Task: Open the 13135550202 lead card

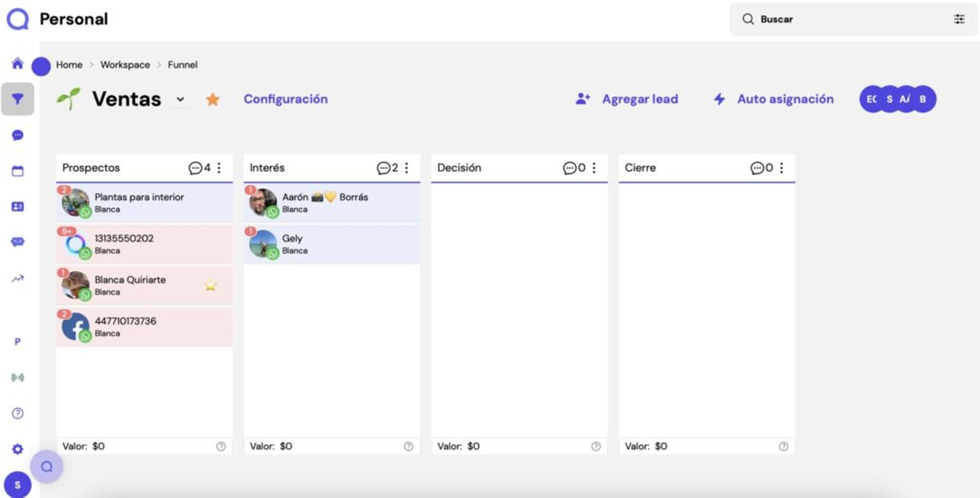Action: point(144,244)
